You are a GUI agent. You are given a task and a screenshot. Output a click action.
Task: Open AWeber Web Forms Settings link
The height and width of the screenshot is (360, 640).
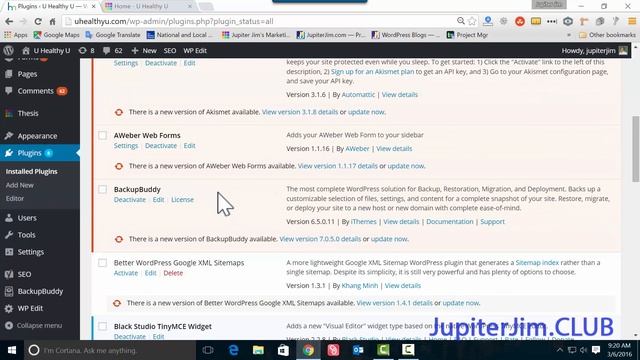tap(126, 146)
